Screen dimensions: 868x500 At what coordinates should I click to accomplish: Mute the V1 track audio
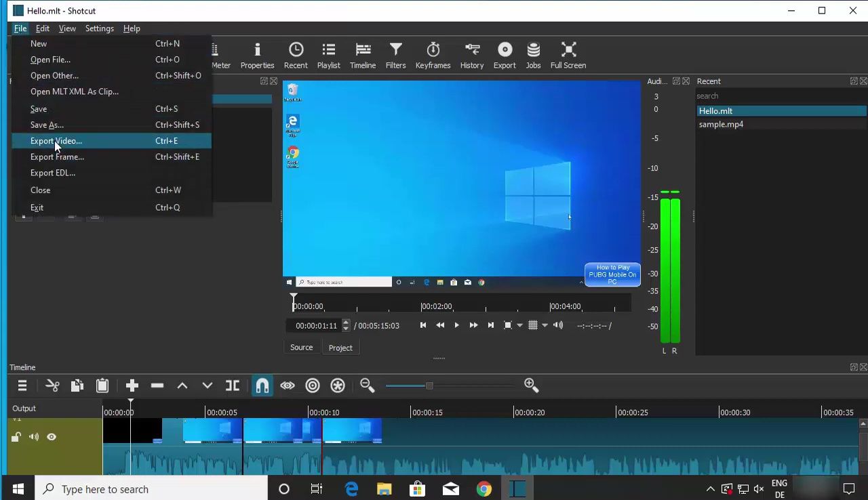(34, 437)
